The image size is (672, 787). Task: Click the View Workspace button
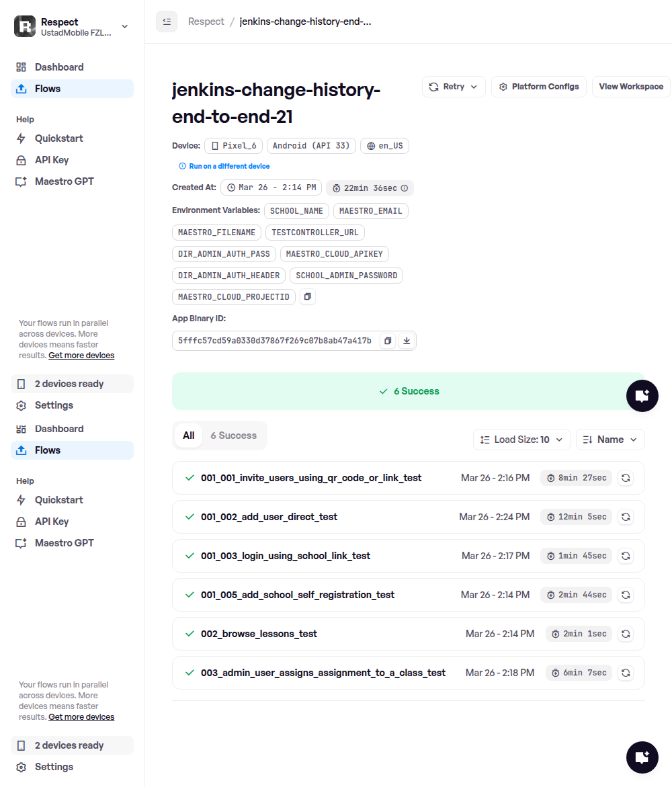(630, 87)
